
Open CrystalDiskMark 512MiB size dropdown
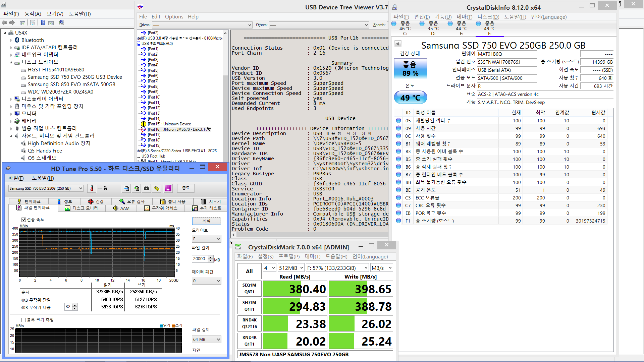(291, 268)
